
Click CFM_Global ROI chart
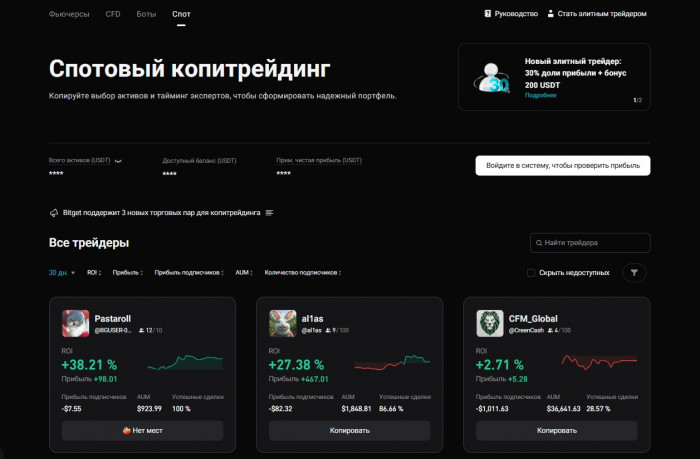coord(599,362)
